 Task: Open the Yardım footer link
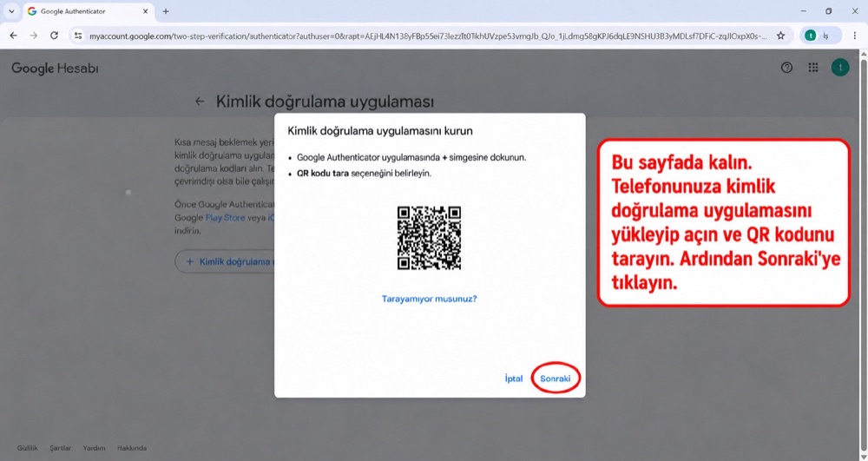click(x=94, y=448)
